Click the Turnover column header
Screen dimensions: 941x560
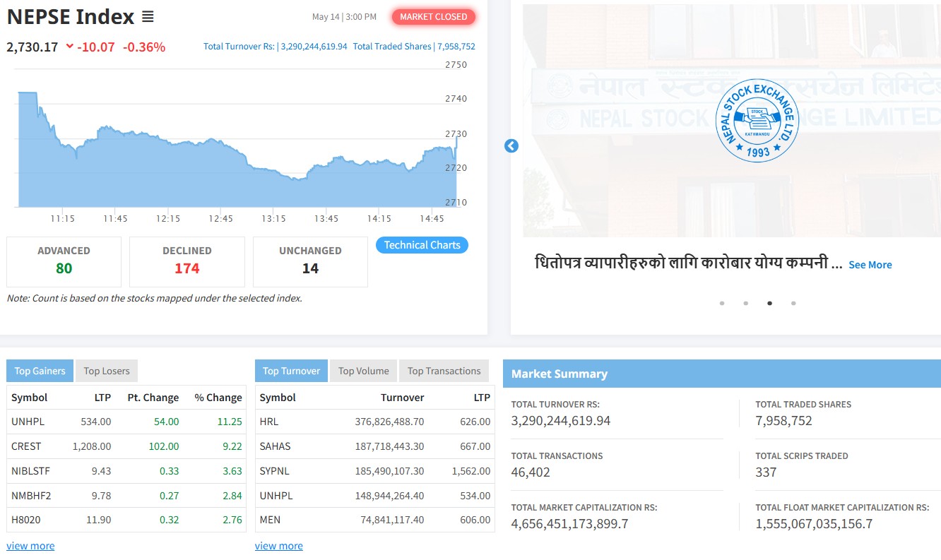tap(402, 397)
